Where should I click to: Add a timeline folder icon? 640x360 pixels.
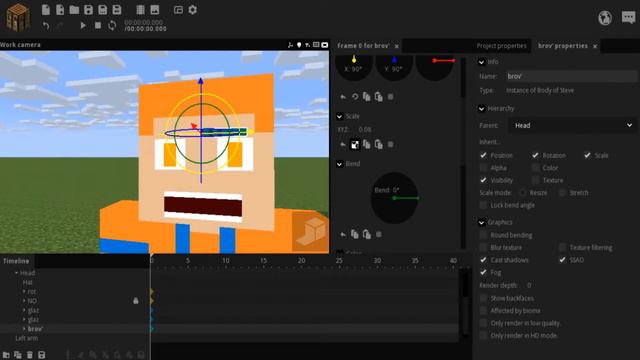[6, 355]
